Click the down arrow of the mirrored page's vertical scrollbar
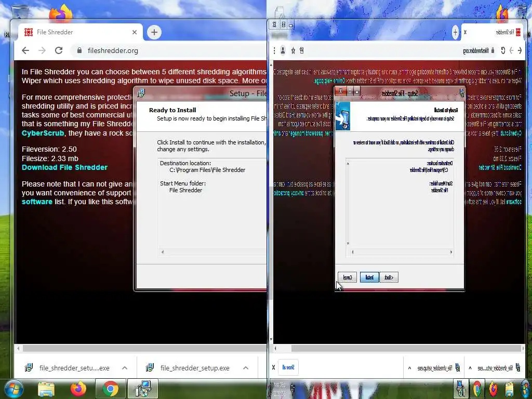Viewport: 532px width, 399px height. point(271,339)
